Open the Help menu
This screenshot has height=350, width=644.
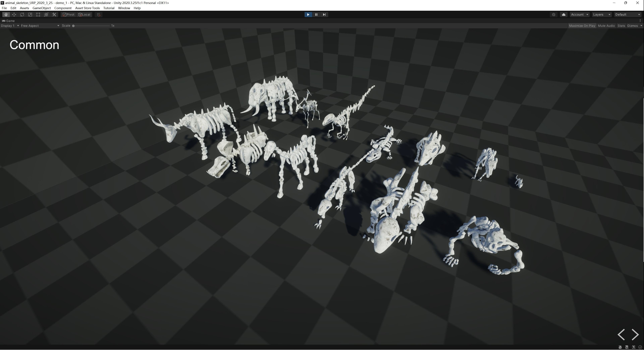point(137,8)
